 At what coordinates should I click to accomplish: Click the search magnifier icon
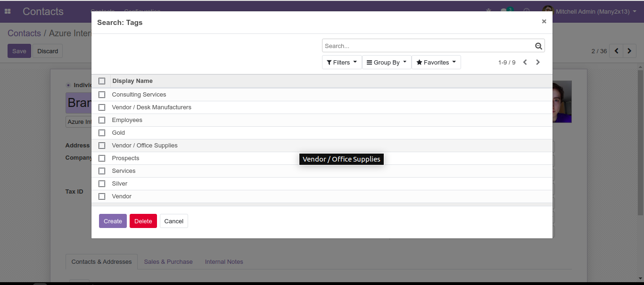[x=538, y=46]
